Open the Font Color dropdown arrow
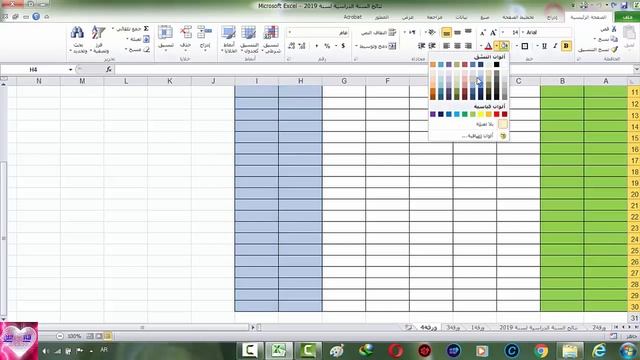640x360 pixels. click(x=481, y=46)
